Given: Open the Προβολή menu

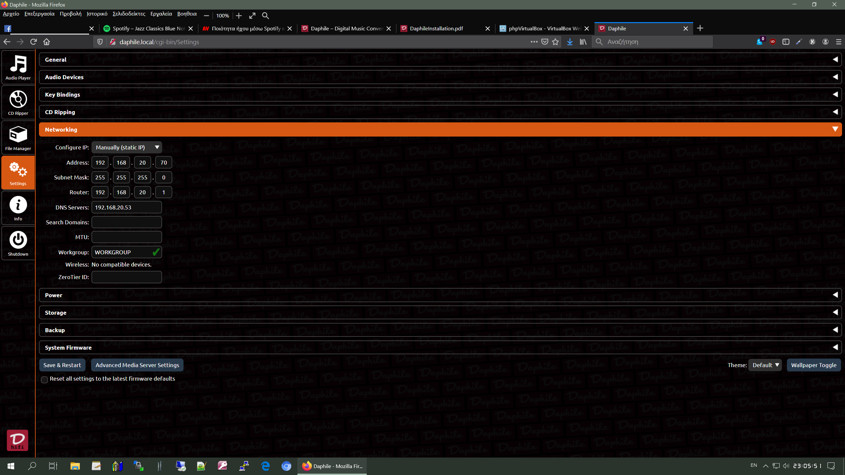Looking at the screenshot, I should point(71,14).
